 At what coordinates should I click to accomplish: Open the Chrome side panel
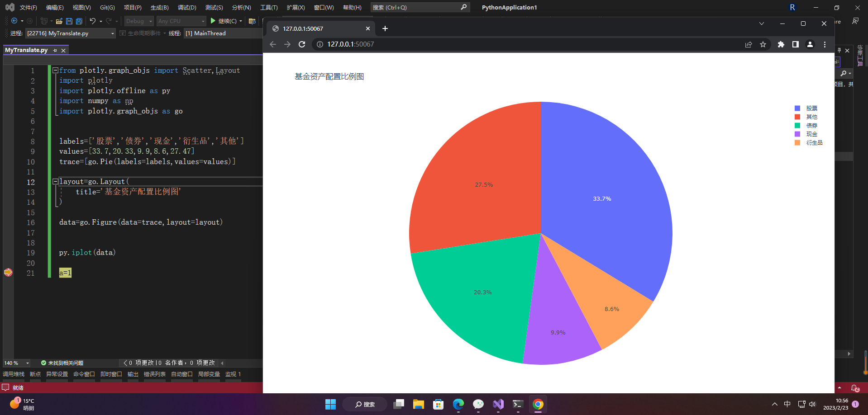click(795, 44)
